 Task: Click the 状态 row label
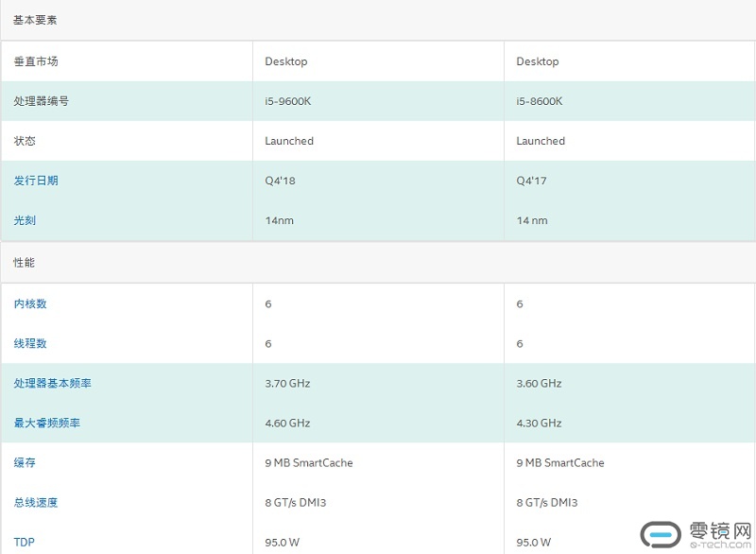click(25, 141)
